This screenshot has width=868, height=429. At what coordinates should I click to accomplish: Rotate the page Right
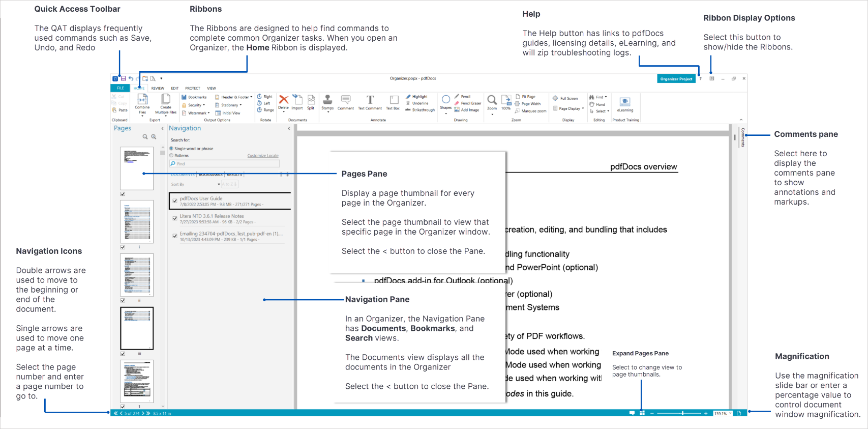[265, 96]
